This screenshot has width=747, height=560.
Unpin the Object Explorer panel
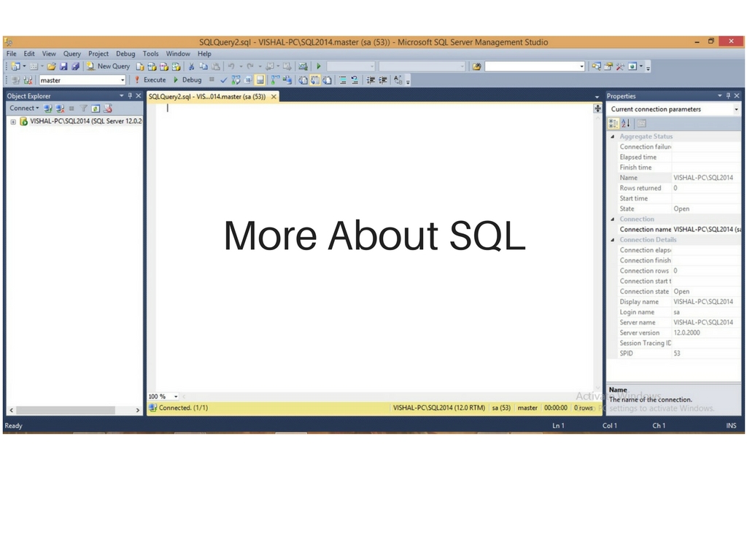click(x=131, y=96)
